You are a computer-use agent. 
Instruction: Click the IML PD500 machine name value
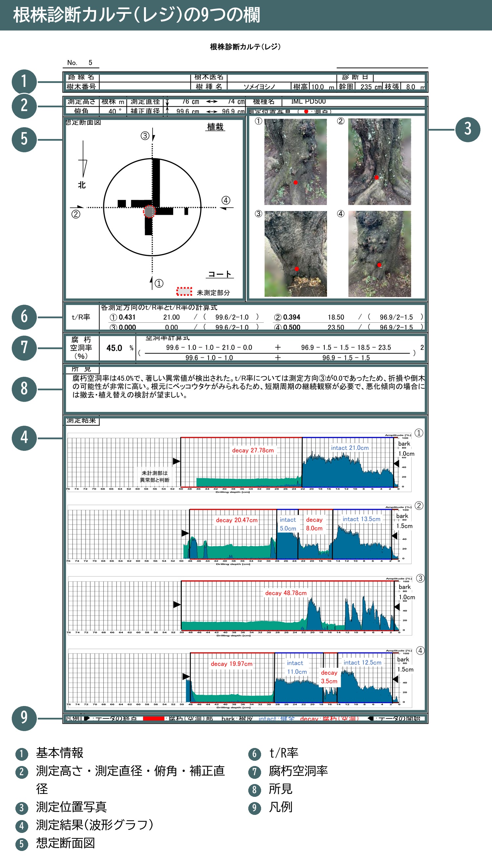click(x=308, y=101)
